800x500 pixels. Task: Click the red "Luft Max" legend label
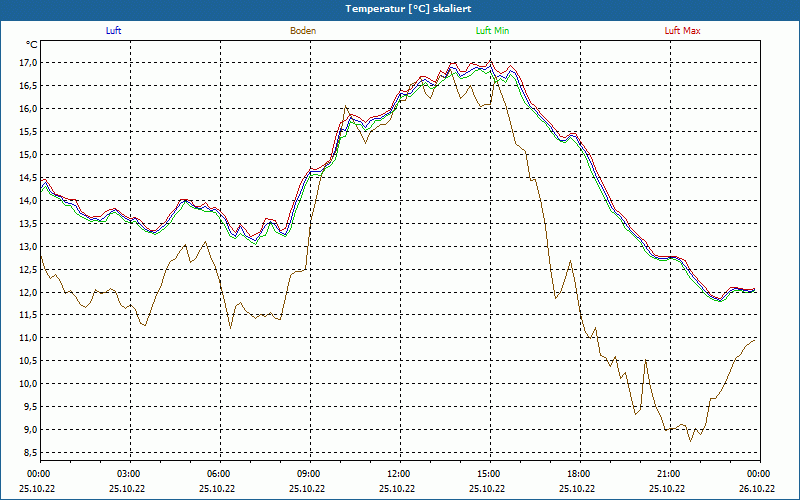[682, 31]
